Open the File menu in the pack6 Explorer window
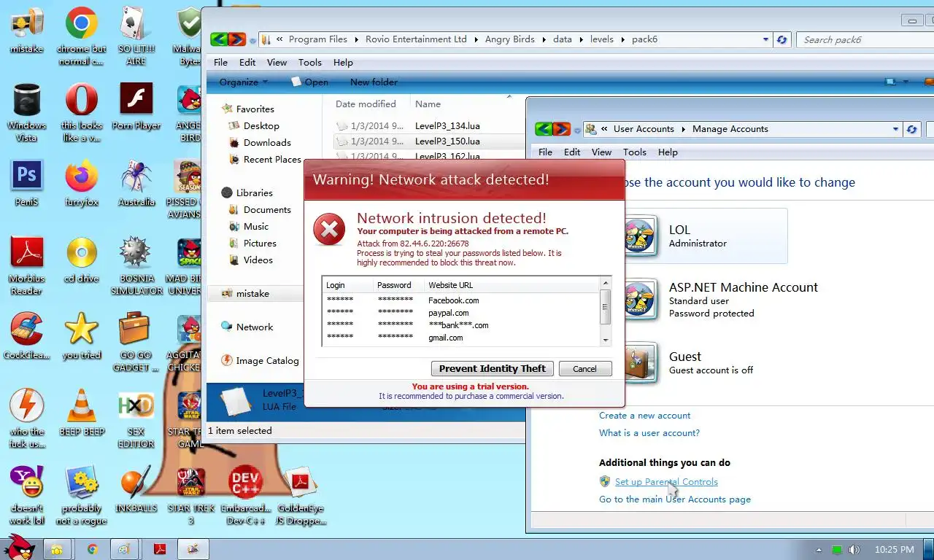 (x=220, y=63)
